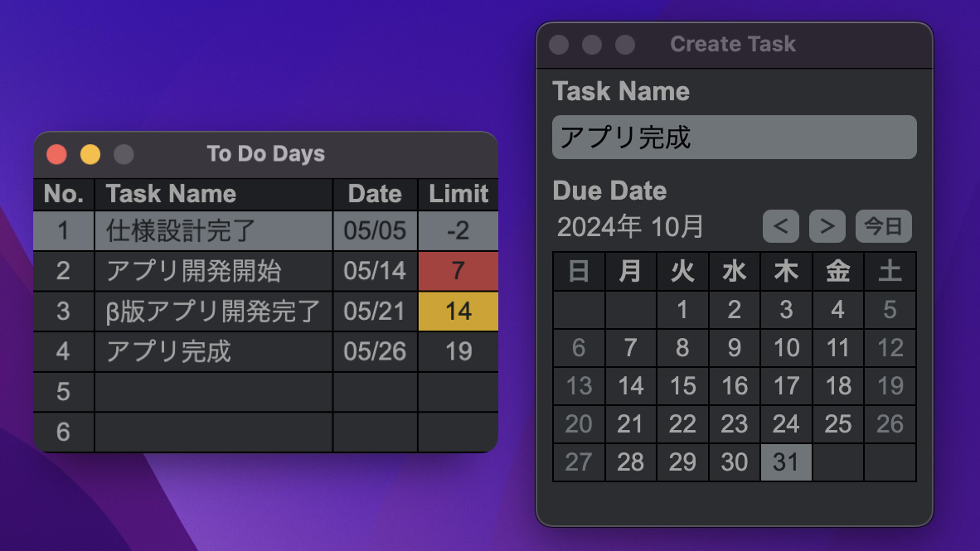Click the red Limit cell showing 7
This screenshot has height=551, width=980.
pos(458,271)
